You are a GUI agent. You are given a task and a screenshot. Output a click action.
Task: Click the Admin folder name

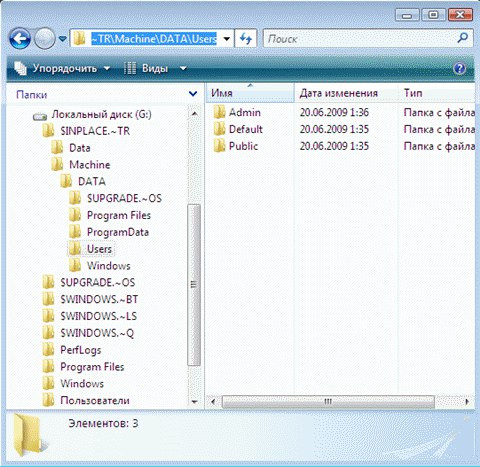[x=245, y=112]
